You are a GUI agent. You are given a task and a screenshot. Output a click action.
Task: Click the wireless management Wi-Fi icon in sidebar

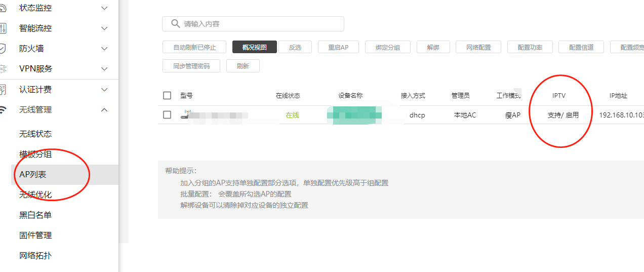(x=3, y=109)
